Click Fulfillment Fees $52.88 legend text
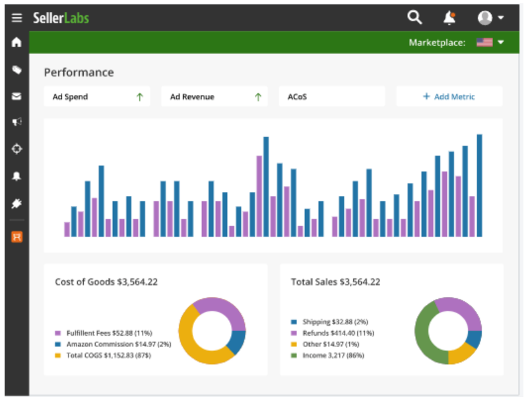This screenshot has width=532, height=405. click(x=110, y=333)
